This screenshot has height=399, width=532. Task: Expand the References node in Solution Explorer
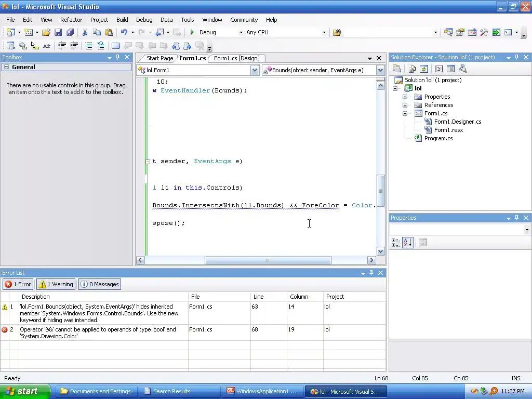click(405, 105)
